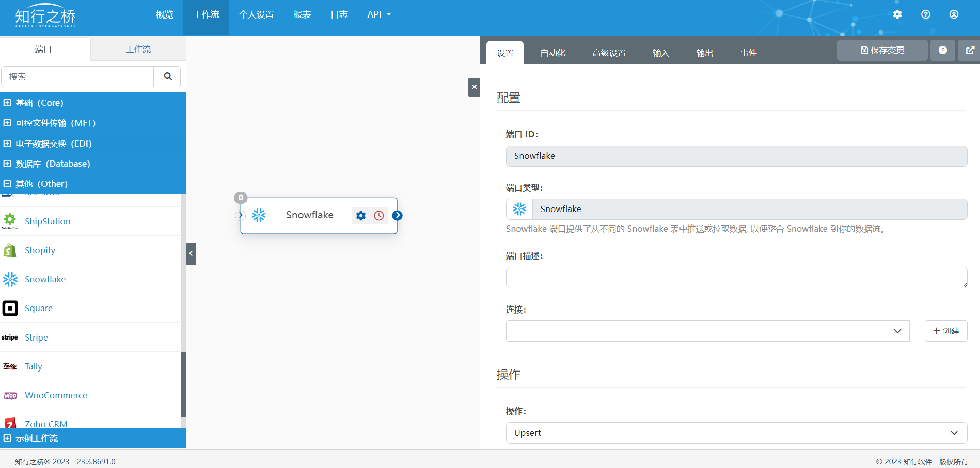Open the 操作 Upsert dropdown
This screenshot has height=468, width=980.
click(736, 433)
